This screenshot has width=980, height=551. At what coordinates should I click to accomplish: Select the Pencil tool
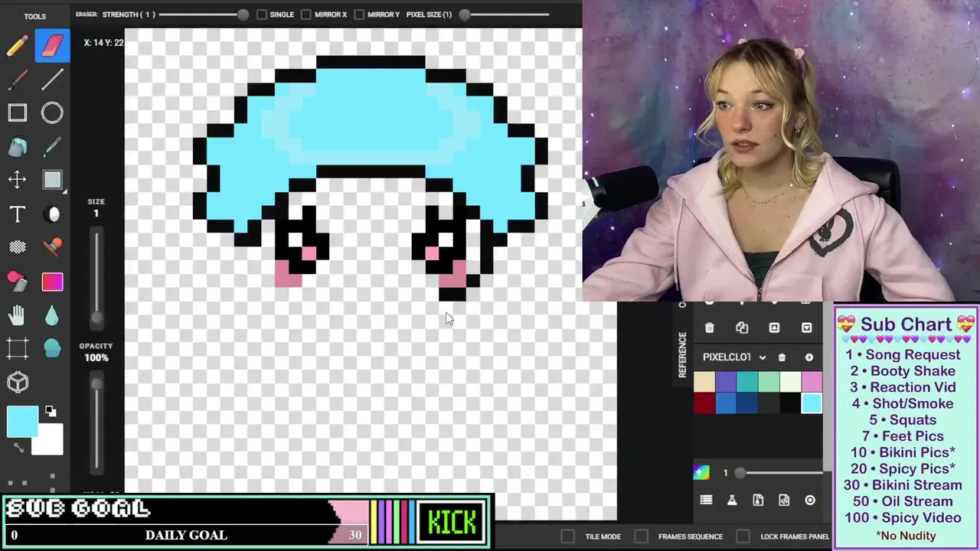click(x=17, y=46)
